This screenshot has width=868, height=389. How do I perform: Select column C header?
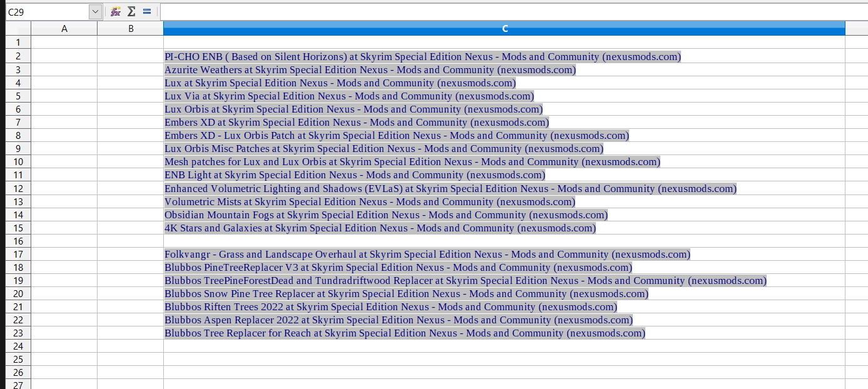tap(505, 29)
